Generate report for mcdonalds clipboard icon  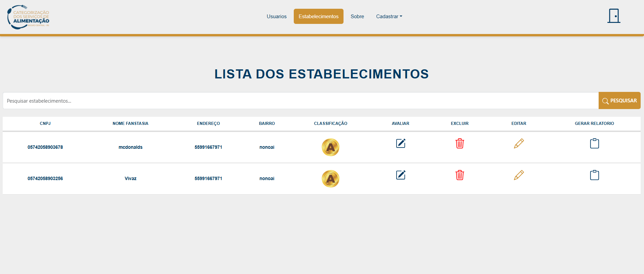(594, 143)
